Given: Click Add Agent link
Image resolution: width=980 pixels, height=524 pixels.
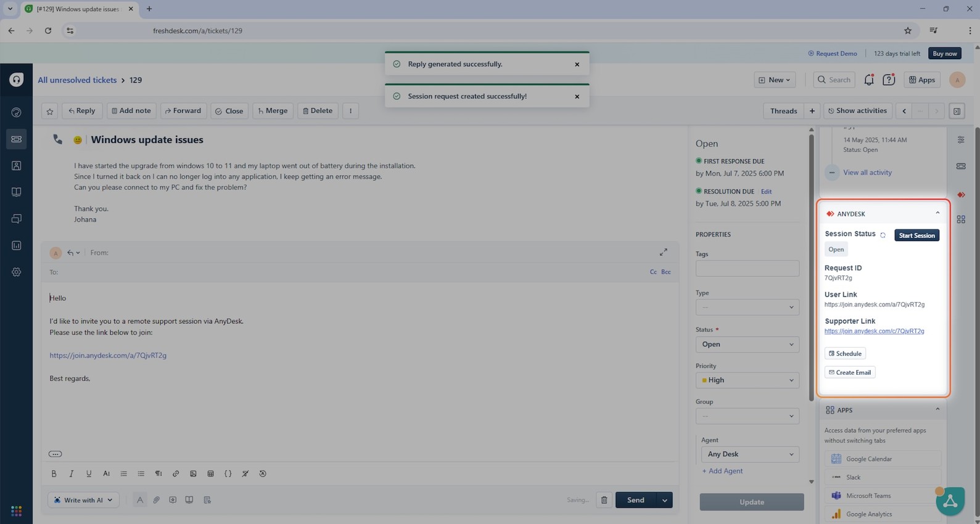Looking at the screenshot, I should [x=722, y=471].
